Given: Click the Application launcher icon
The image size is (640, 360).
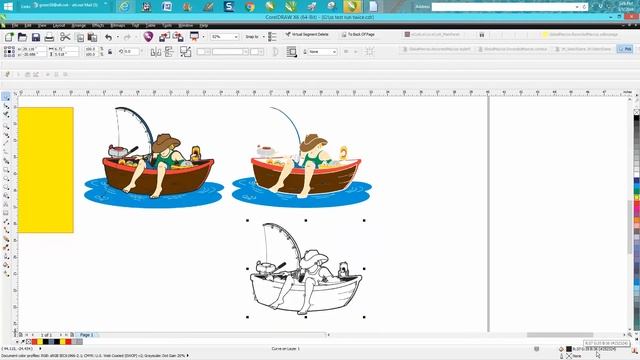Looking at the screenshot, I should (x=194, y=37).
